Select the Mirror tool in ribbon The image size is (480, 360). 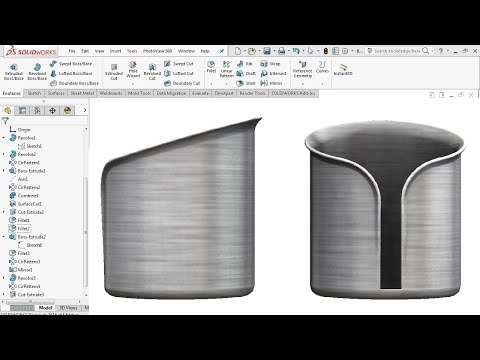tap(271, 83)
